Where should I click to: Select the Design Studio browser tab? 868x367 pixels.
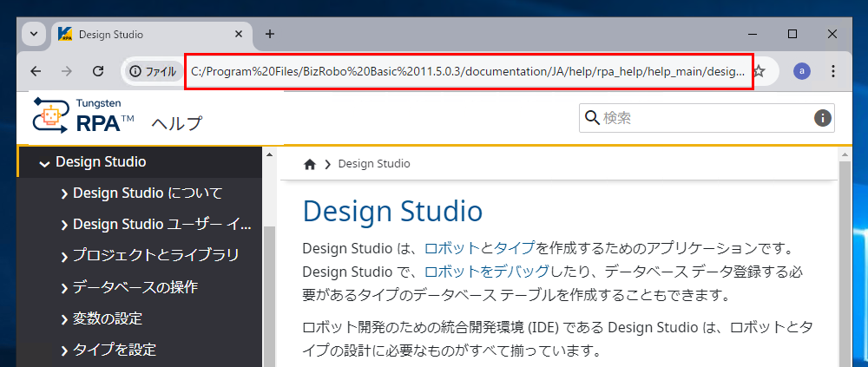tap(152, 35)
